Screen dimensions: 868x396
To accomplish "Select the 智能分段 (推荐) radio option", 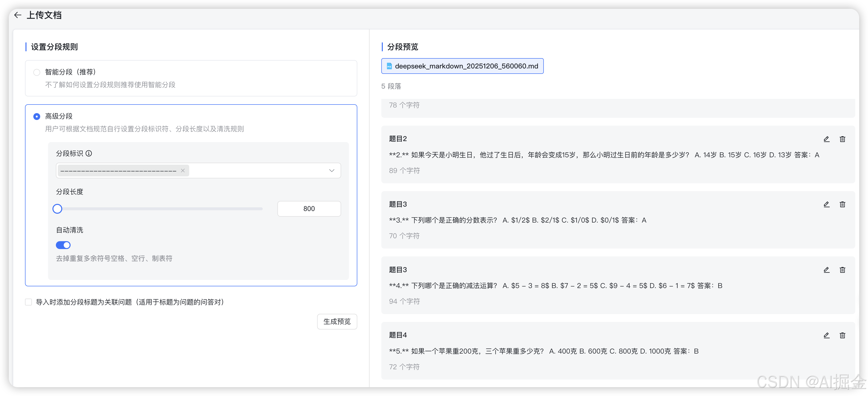I will [x=37, y=72].
